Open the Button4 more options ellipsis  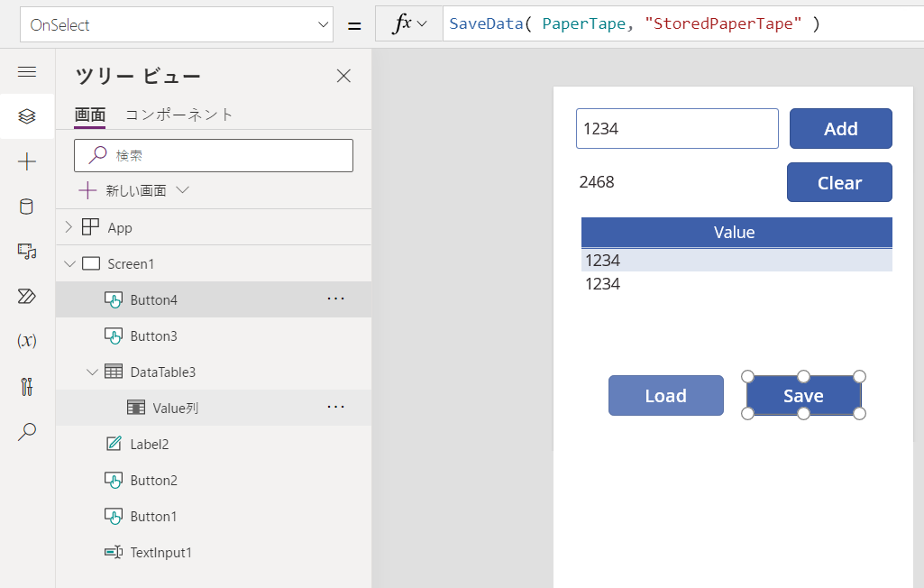[336, 299]
